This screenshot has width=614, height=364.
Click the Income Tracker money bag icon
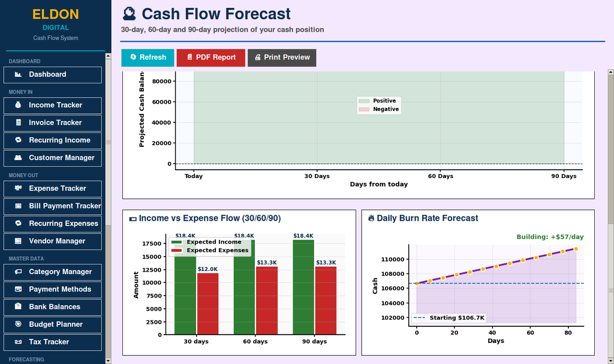tap(18, 105)
